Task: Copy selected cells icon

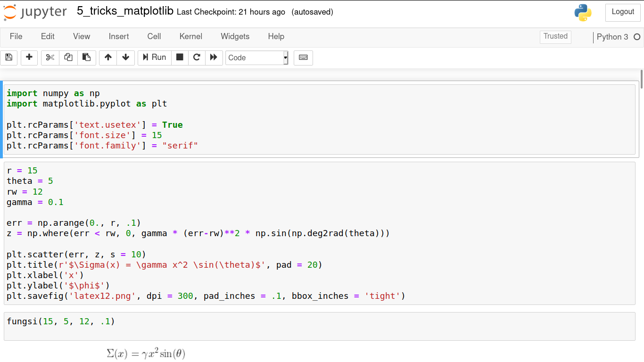Action: (x=68, y=58)
